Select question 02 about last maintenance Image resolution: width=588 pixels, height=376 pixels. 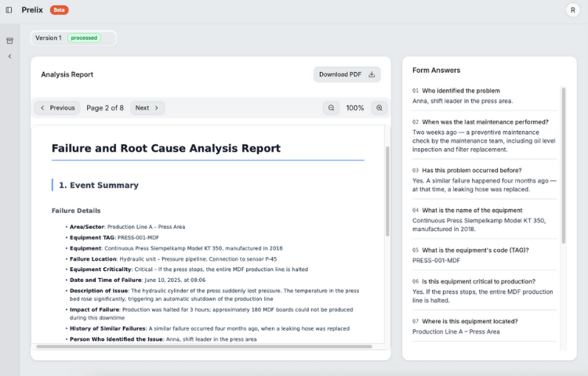[485, 122]
